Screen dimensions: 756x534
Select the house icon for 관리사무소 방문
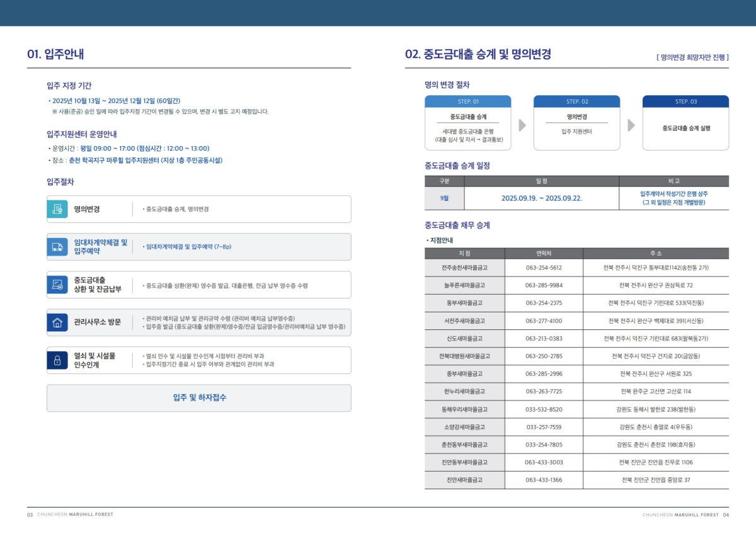tap(57, 322)
